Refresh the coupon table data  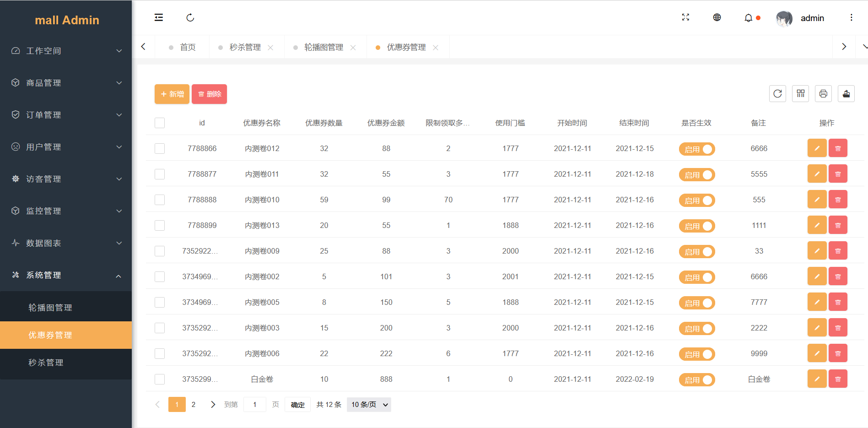pyautogui.click(x=778, y=94)
